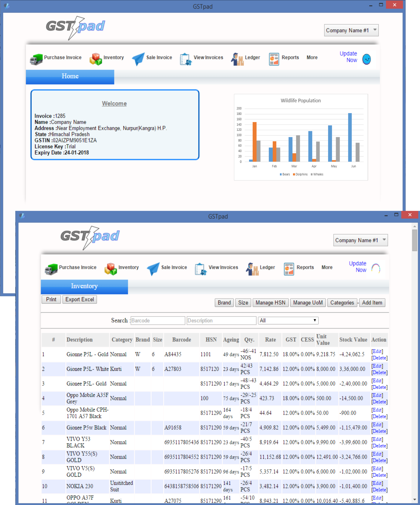The image size is (420, 505).
Task: Click the Manage HSN button
Action: tap(270, 303)
